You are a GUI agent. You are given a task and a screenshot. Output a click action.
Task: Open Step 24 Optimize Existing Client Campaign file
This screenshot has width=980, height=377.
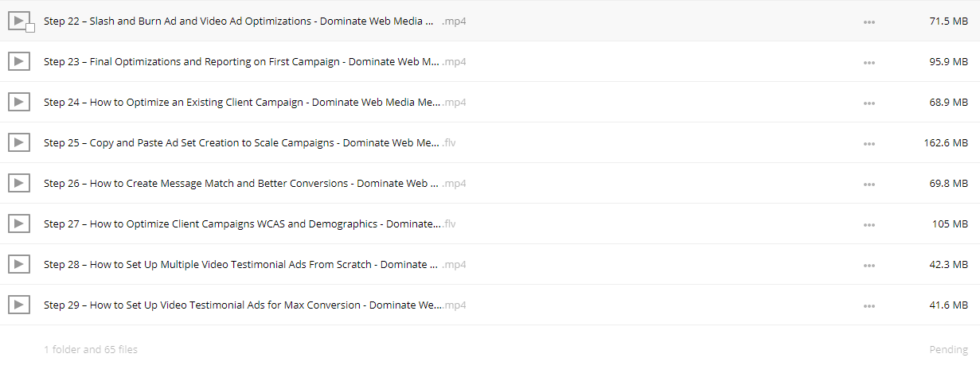(x=255, y=102)
